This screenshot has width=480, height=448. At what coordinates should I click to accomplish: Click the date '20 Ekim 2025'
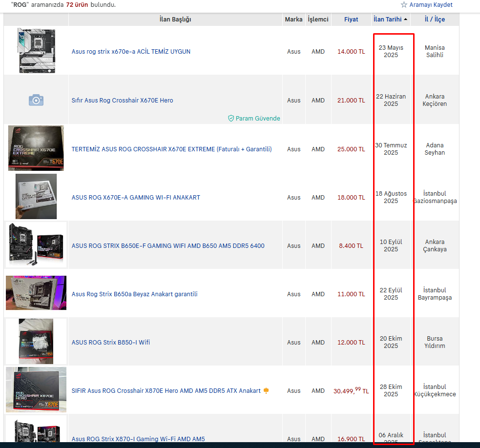[x=391, y=342]
